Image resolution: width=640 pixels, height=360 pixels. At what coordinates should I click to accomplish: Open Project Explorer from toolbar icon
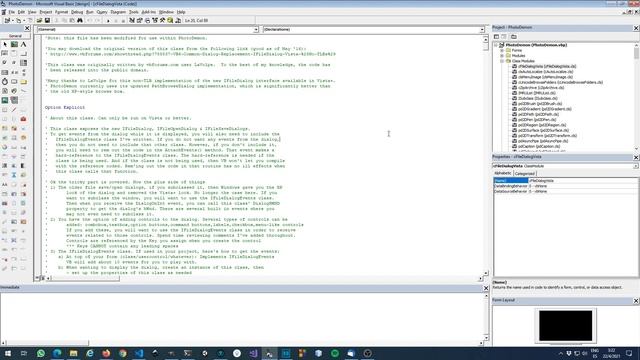tap(132, 20)
